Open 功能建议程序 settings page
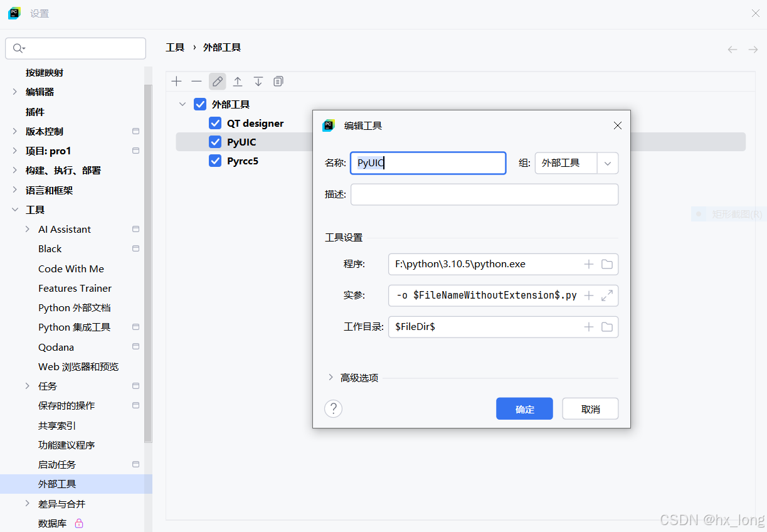This screenshot has width=767, height=532. [66, 445]
